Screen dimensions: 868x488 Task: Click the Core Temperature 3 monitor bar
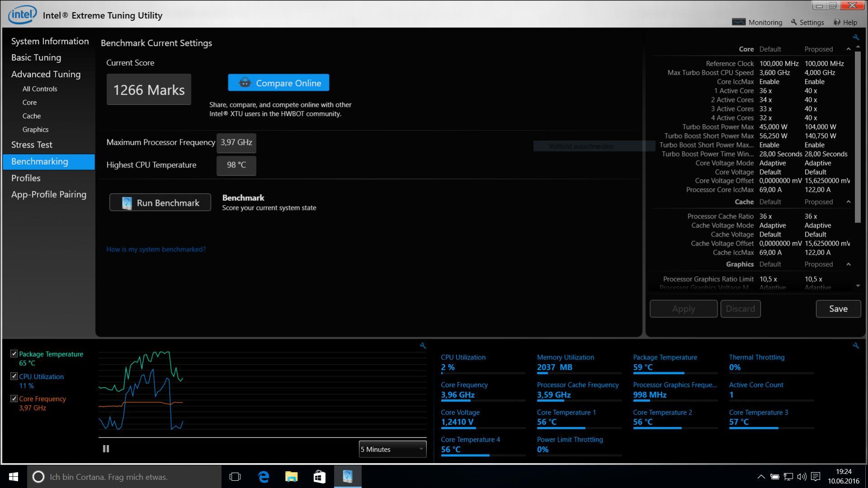pyautogui.click(x=771, y=428)
